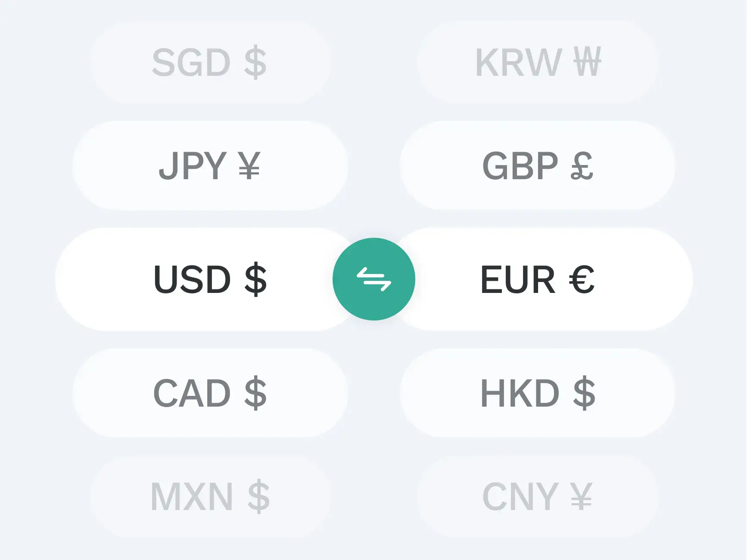This screenshot has height=560, width=747.
Task: Choose the CNY ¥ currency pill
Action: point(537,497)
